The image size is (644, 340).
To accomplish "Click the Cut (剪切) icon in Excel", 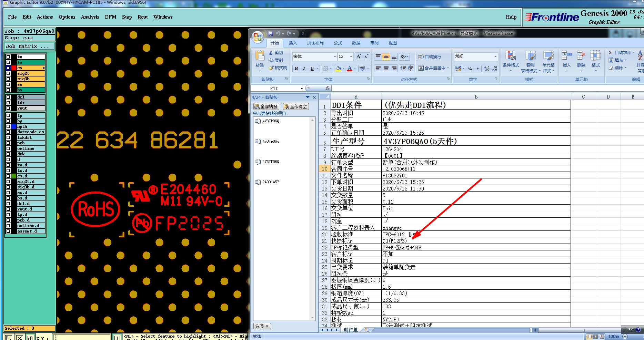I will pyautogui.click(x=271, y=53).
